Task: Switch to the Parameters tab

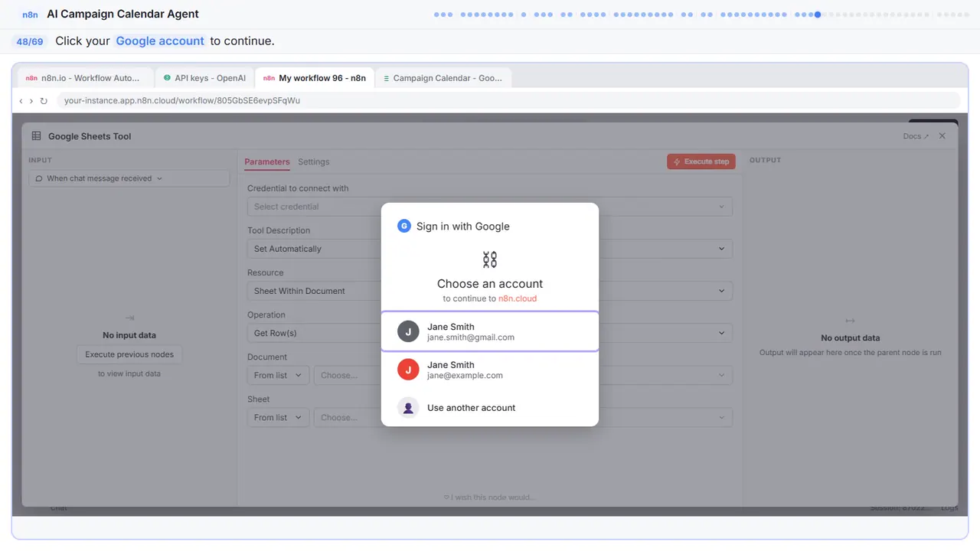Action: coord(267,161)
